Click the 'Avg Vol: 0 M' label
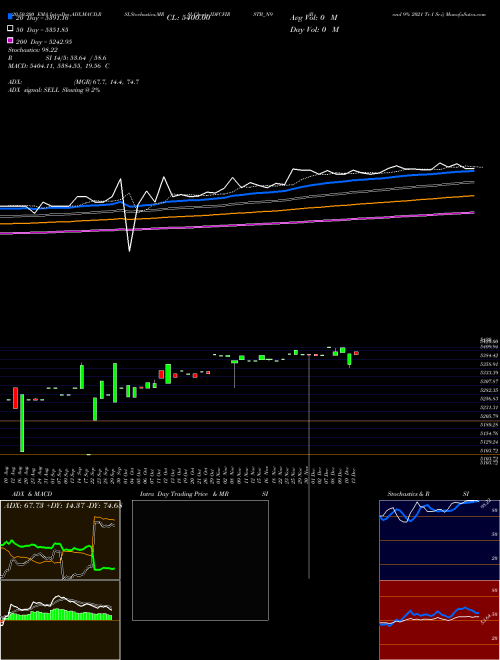 coord(314,18)
